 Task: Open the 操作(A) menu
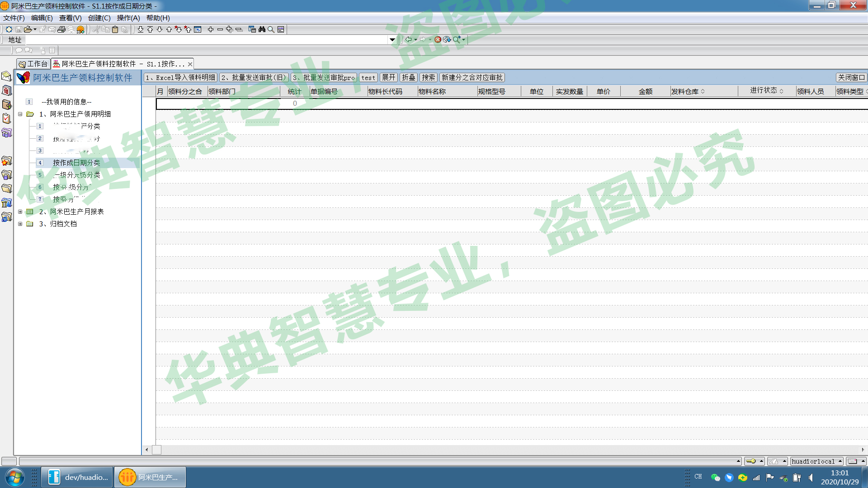pyautogui.click(x=128, y=18)
